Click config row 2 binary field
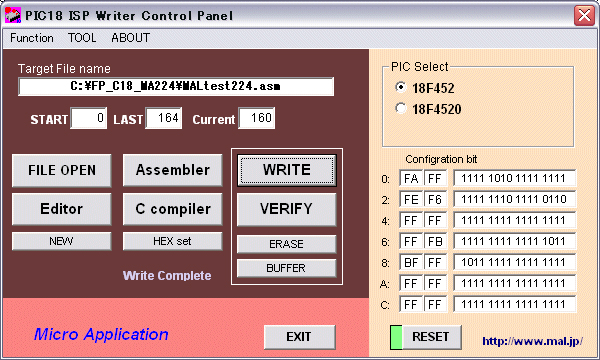Screen dimensions: 600x360 (x=514, y=199)
